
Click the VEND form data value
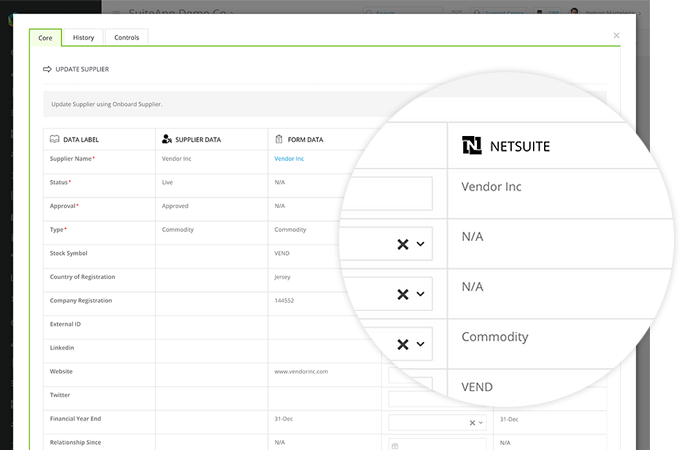(x=282, y=253)
